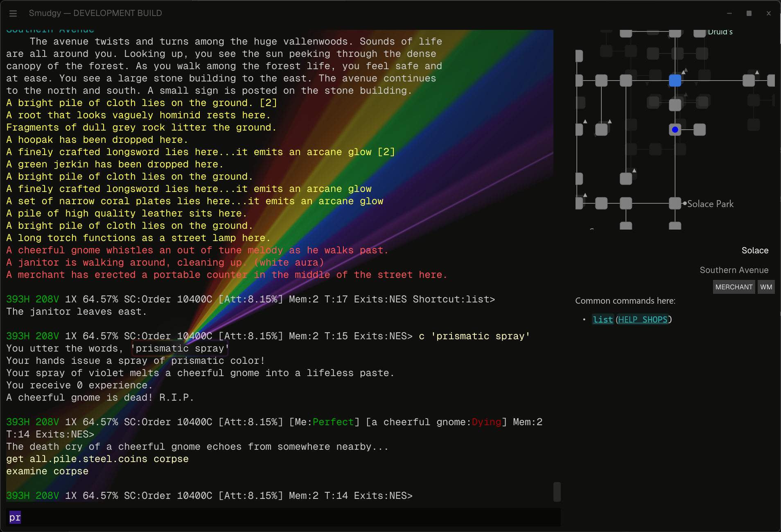Click the list command link
The width and height of the screenshot is (781, 532).
coord(603,319)
